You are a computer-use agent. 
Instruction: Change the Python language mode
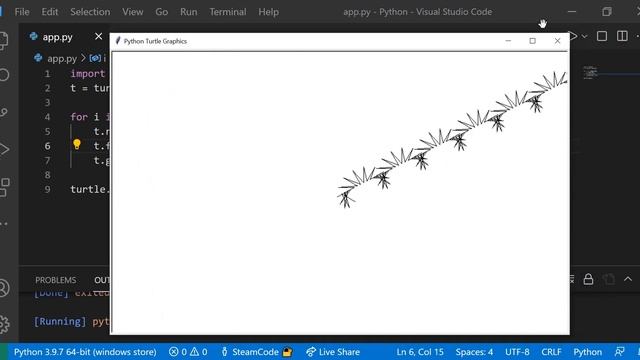(x=587, y=352)
